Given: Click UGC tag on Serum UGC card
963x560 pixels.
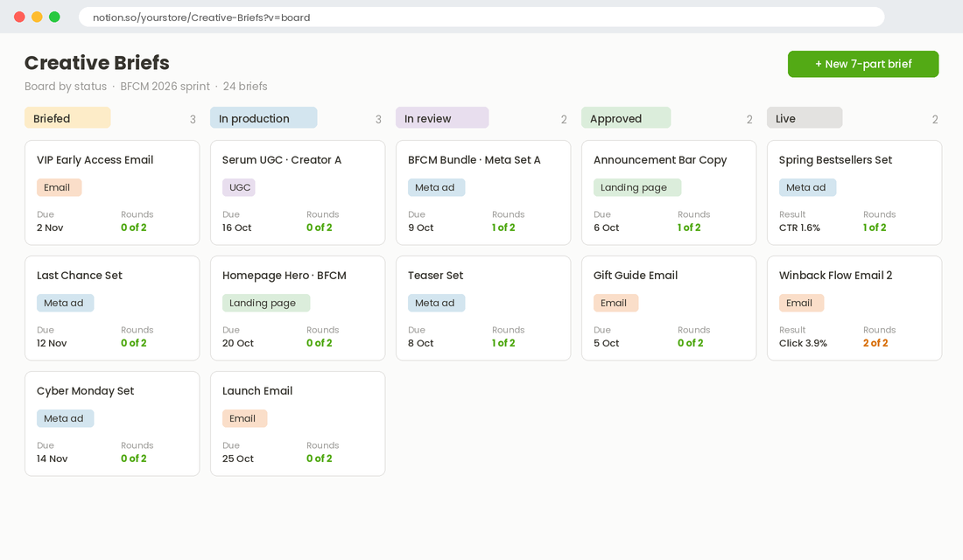Looking at the screenshot, I should (x=239, y=187).
